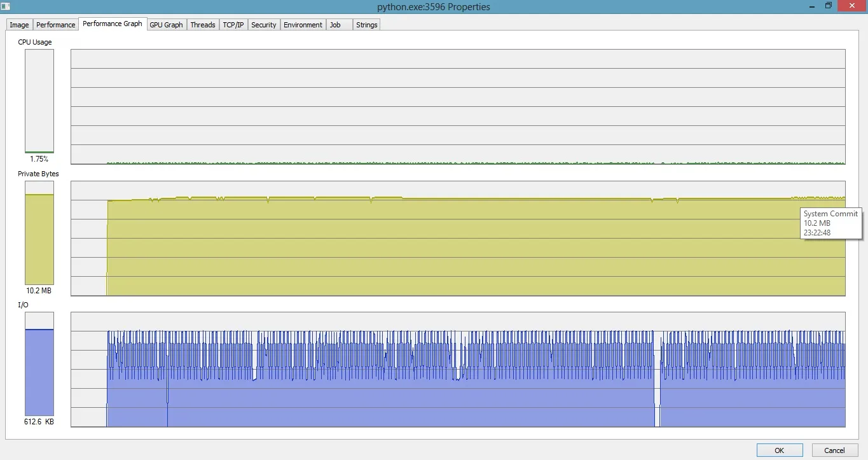
Task: Click the System Commit tooltip
Action: (x=830, y=223)
